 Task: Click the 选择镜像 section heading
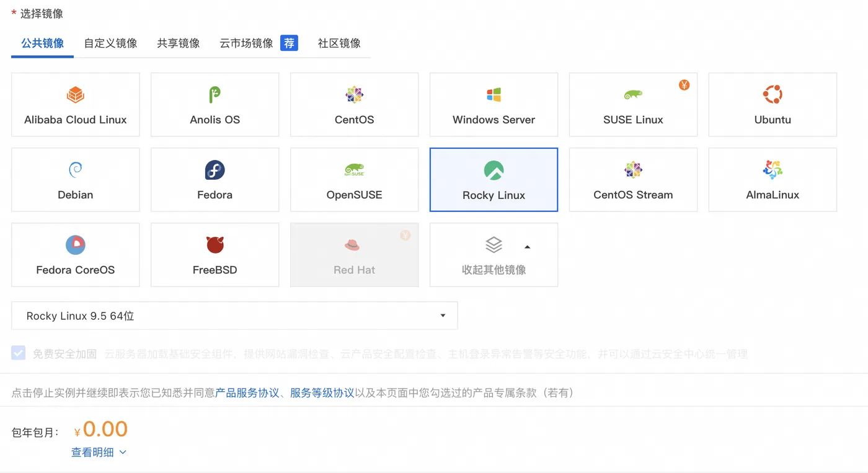[x=42, y=14]
